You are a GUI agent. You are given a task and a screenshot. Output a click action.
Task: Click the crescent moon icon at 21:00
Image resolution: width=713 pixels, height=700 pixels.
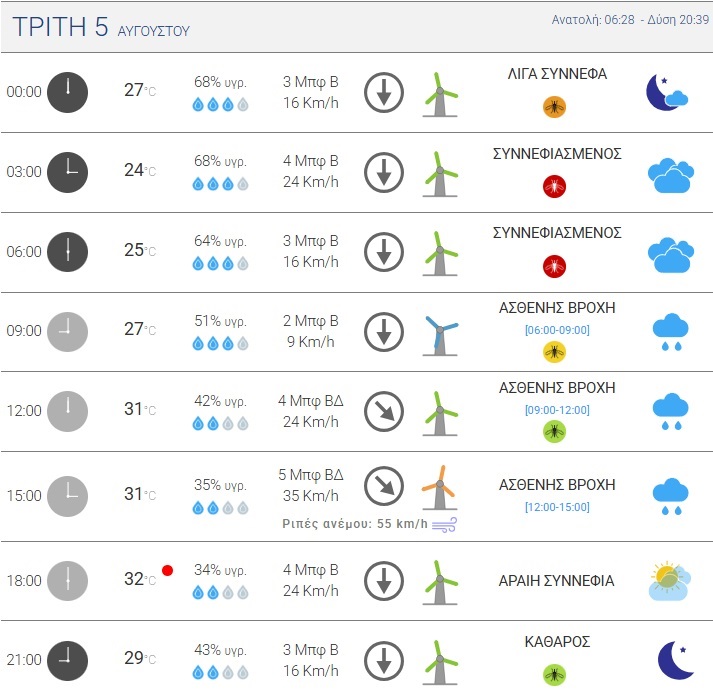pyautogui.click(x=676, y=660)
